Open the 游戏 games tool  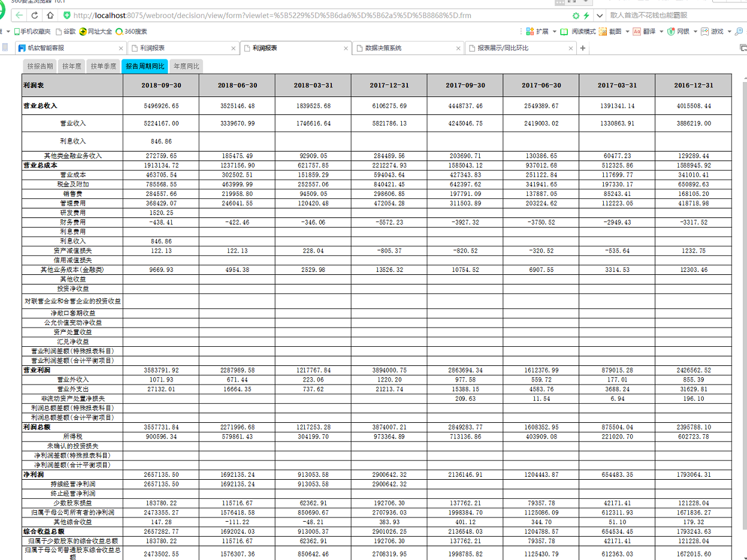click(712, 31)
